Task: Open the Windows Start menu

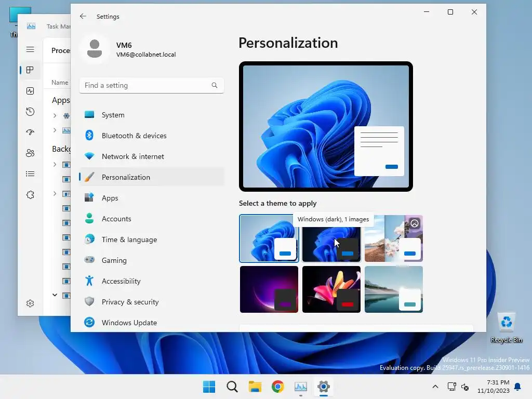Action: (x=209, y=387)
